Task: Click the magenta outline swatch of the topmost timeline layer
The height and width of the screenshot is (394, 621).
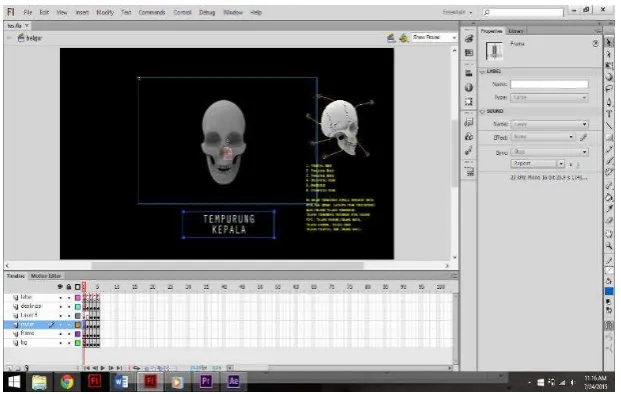Action: coord(78,297)
